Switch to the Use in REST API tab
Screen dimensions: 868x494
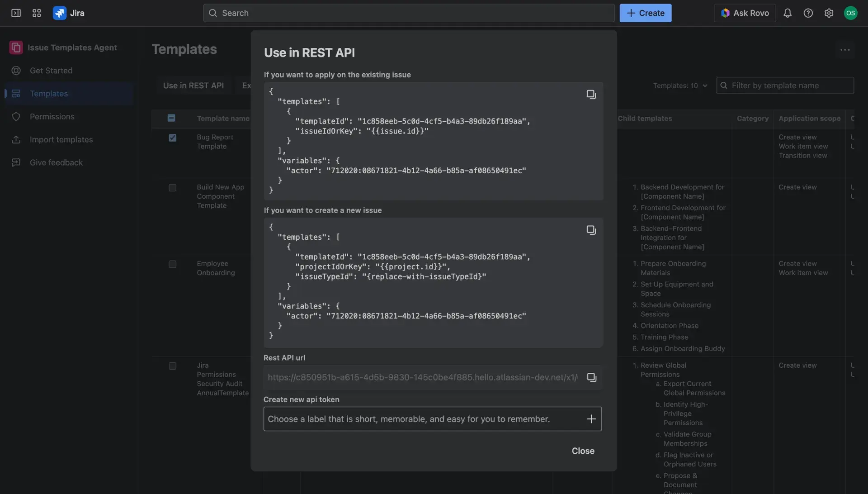193,85
